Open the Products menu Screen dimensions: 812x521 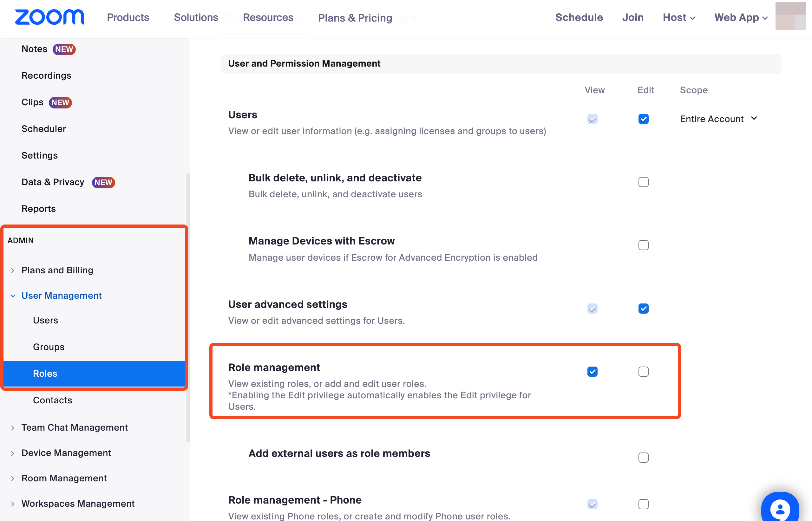pyautogui.click(x=128, y=17)
